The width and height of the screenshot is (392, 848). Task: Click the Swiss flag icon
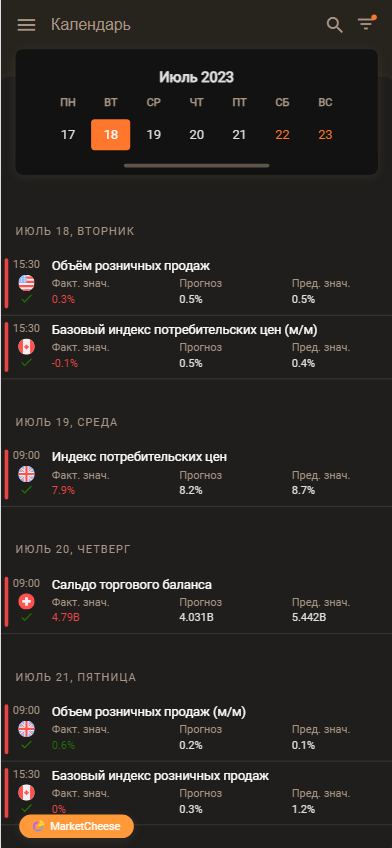(26, 601)
